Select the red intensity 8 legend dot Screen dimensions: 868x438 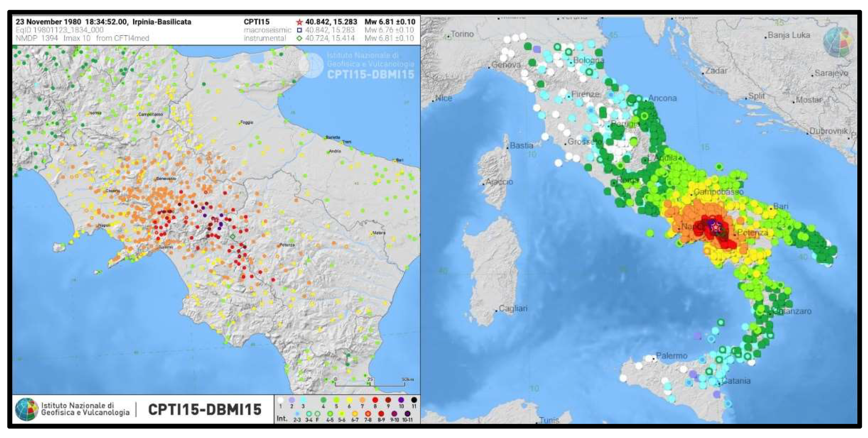(375, 400)
